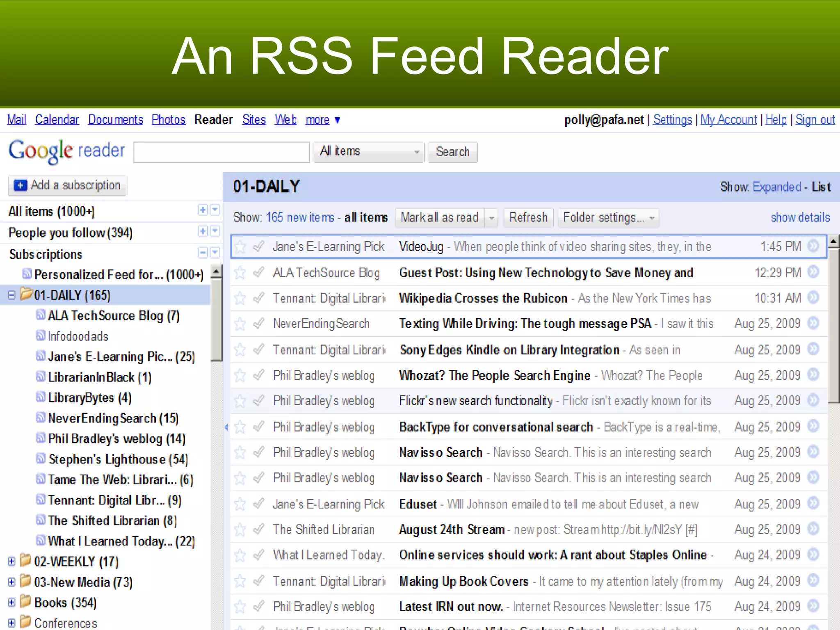Show only 165 new items
Screen dimensions: 840x630
tap(300, 217)
